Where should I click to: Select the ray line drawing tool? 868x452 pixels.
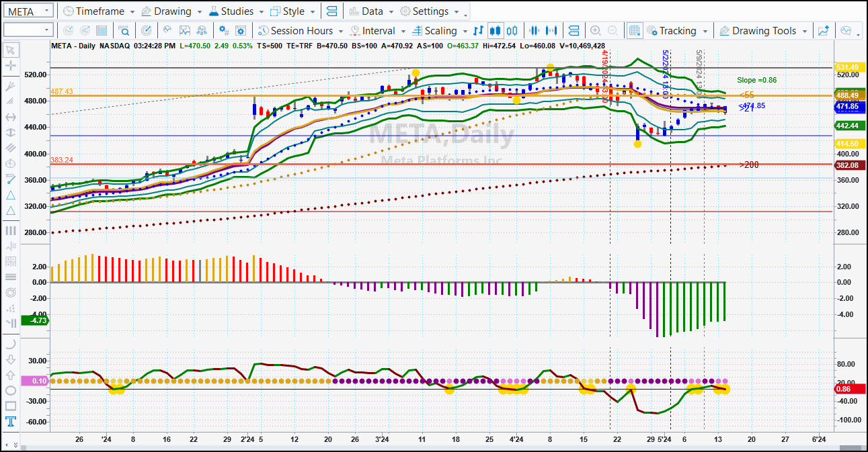pos(10,87)
